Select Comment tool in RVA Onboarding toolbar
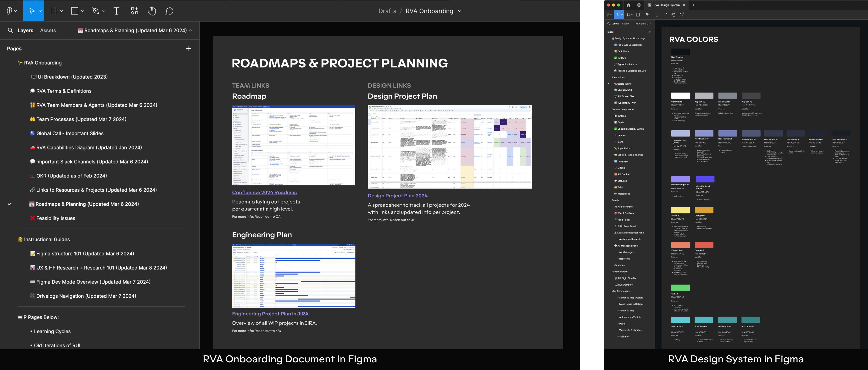868x370 pixels. pos(169,11)
